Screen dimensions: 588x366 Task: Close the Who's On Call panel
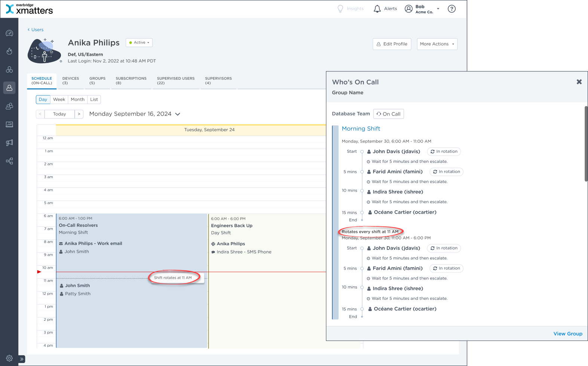pos(579,82)
